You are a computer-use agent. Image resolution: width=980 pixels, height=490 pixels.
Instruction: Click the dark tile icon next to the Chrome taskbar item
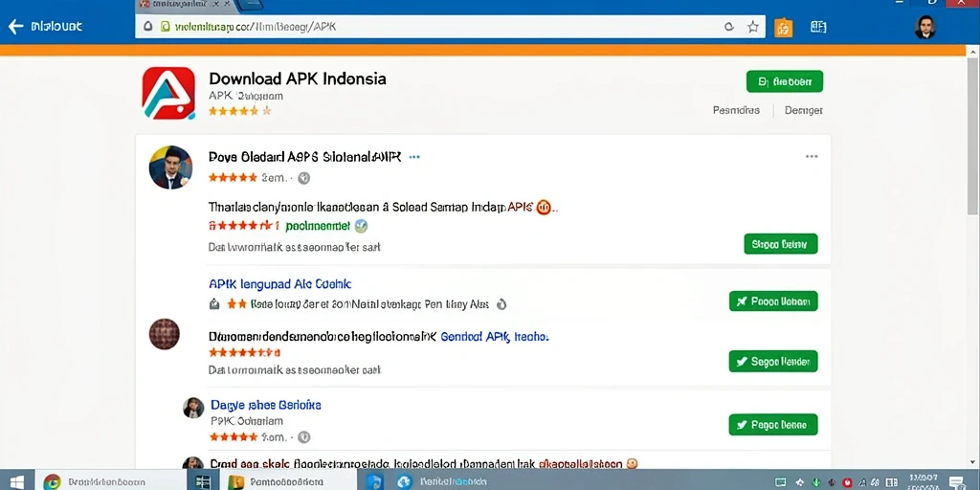point(203,481)
